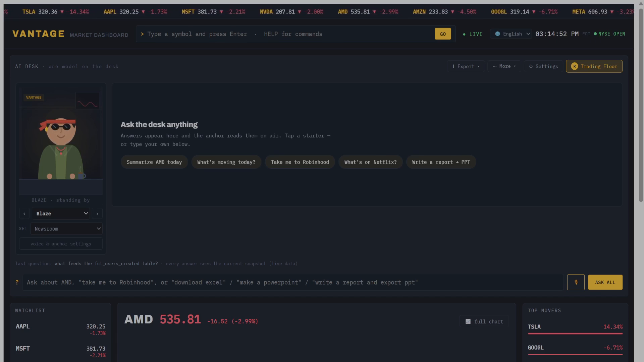Click the VANTAGE logo
The height and width of the screenshot is (362, 644).
(38, 34)
